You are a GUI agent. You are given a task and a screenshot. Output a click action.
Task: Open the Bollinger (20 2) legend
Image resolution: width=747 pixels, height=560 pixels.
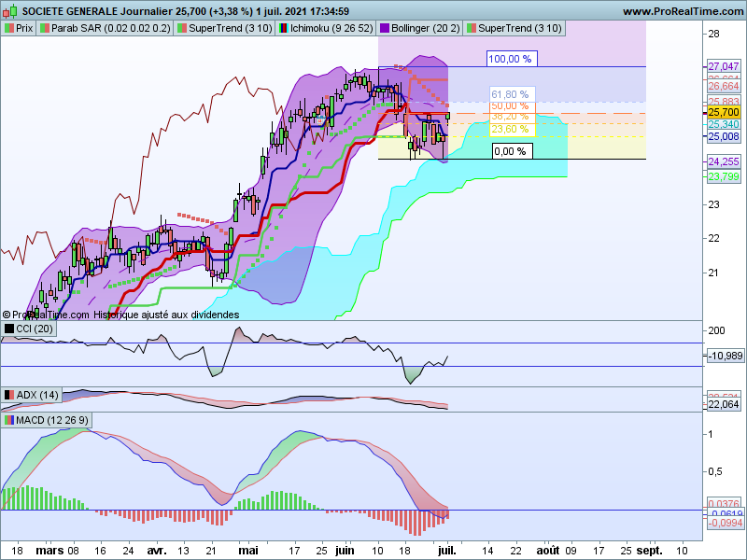[x=419, y=28]
